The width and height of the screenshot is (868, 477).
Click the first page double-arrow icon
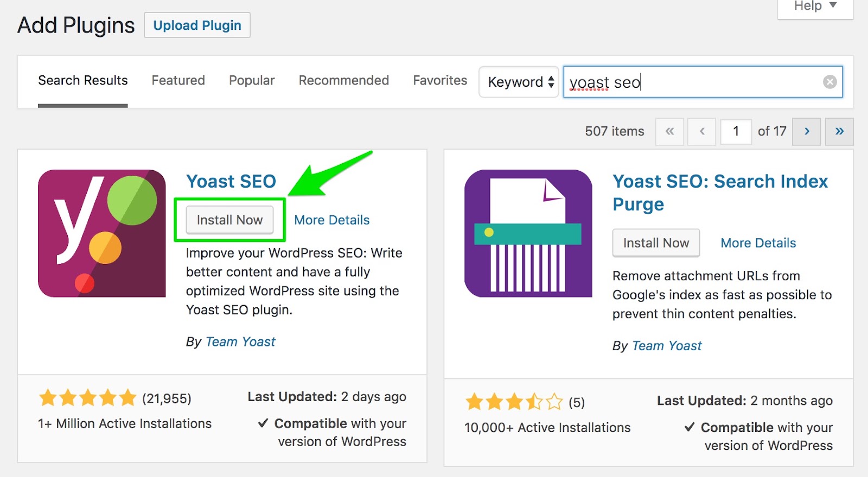tap(669, 131)
